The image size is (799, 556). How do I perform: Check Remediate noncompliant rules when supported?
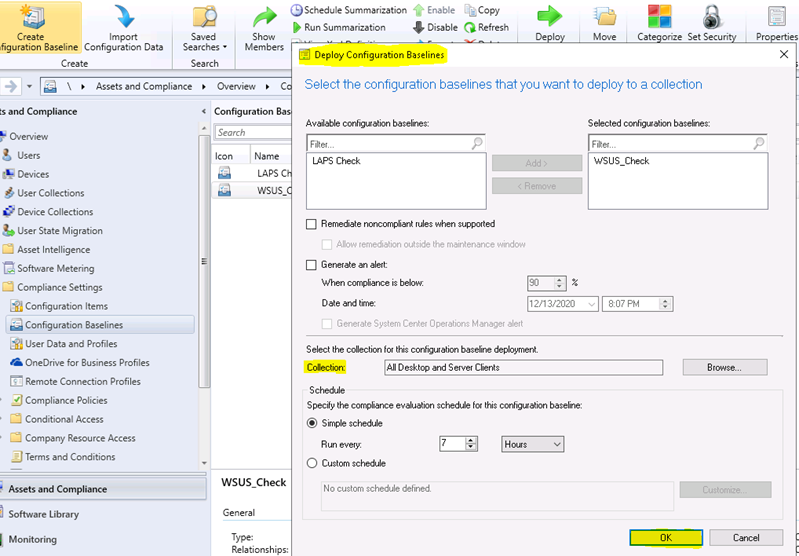click(x=311, y=224)
